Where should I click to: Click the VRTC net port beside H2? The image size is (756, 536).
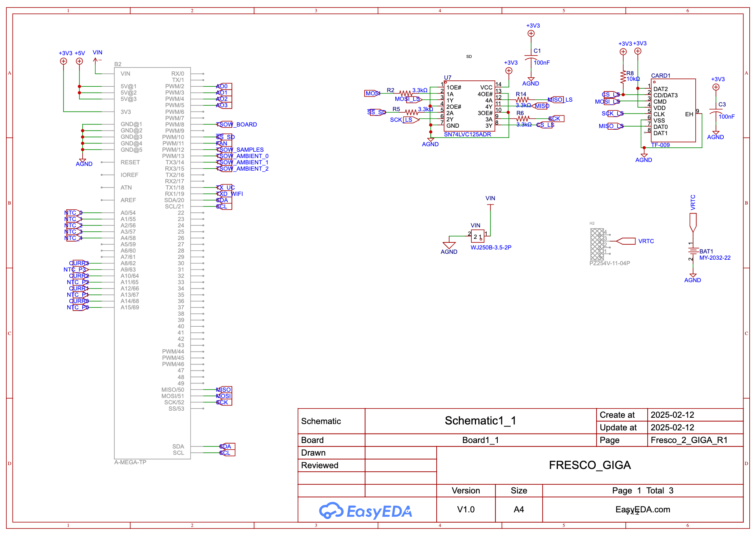click(x=626, y=241)
